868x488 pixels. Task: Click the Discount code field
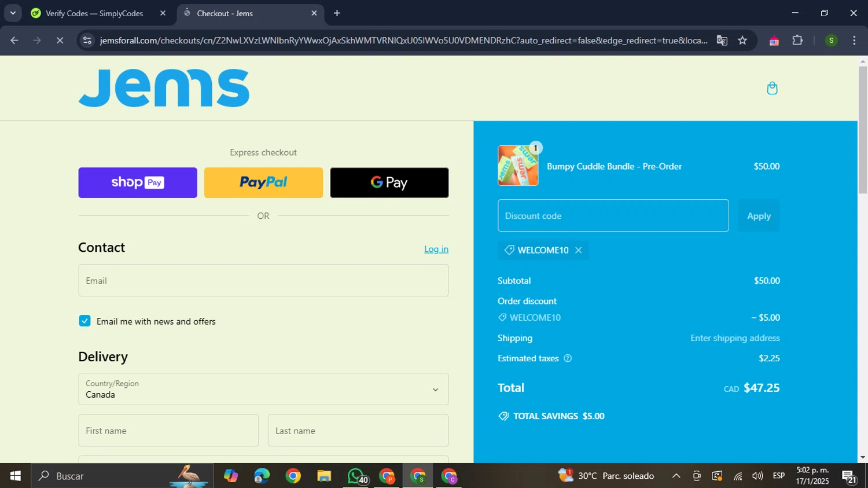click(613, 216)
